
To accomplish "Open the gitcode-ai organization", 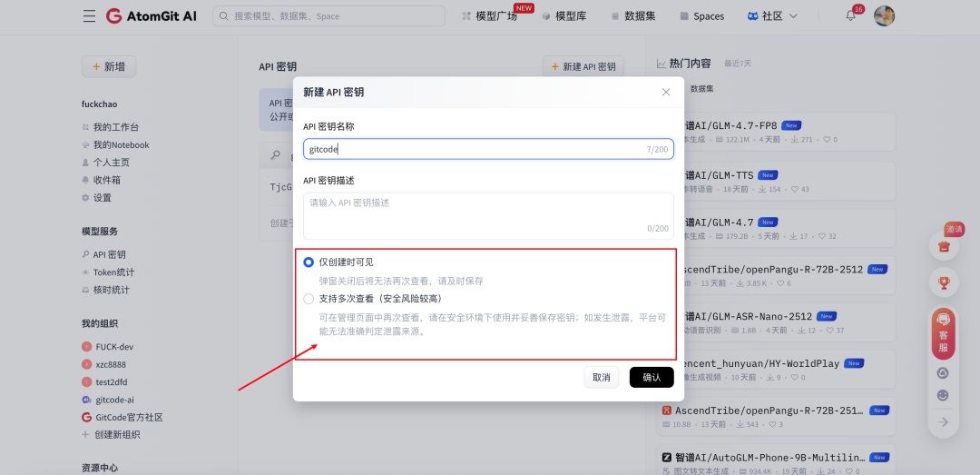I will 107,400.
